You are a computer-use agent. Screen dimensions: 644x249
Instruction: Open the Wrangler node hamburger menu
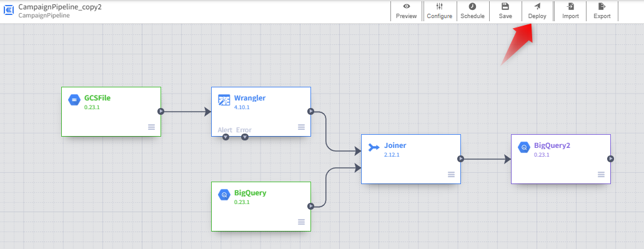click(302, 127)
